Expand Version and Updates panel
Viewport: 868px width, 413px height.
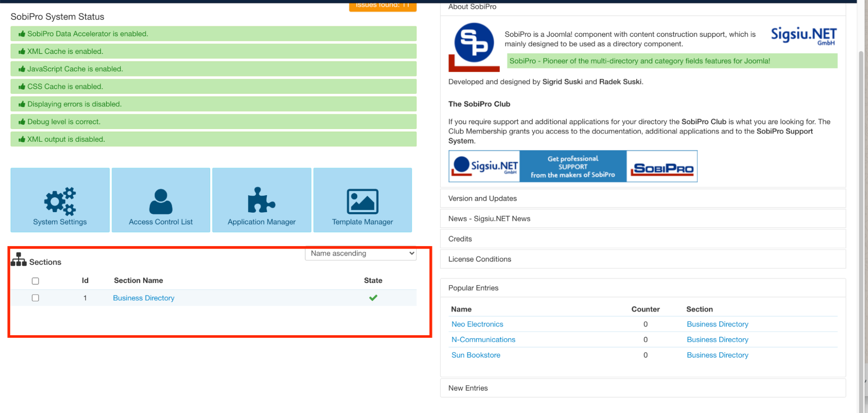coord(643,198)
